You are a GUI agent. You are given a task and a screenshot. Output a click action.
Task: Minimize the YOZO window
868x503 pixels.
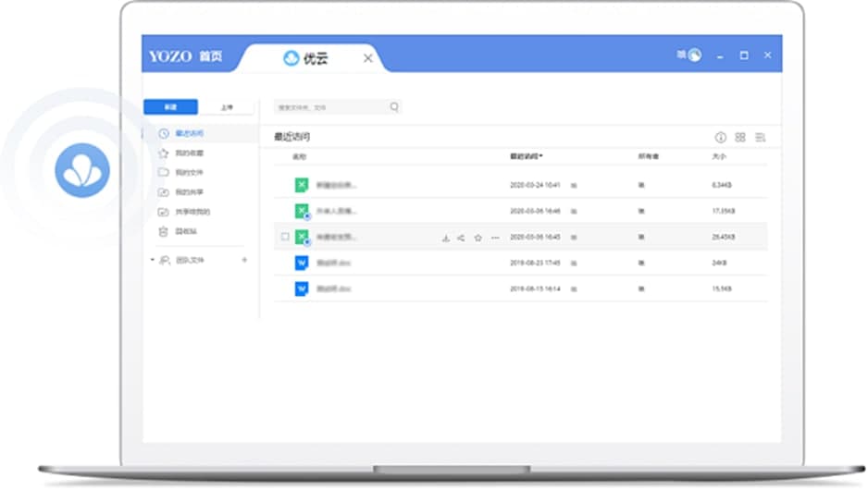720,55
